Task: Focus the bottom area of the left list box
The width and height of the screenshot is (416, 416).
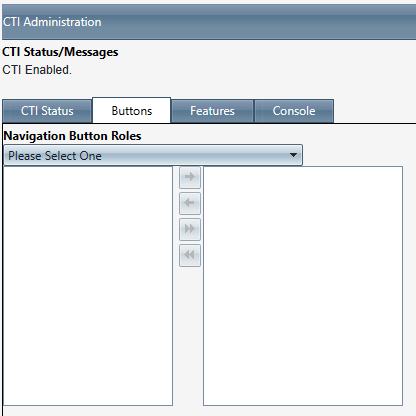Action: 88,383
